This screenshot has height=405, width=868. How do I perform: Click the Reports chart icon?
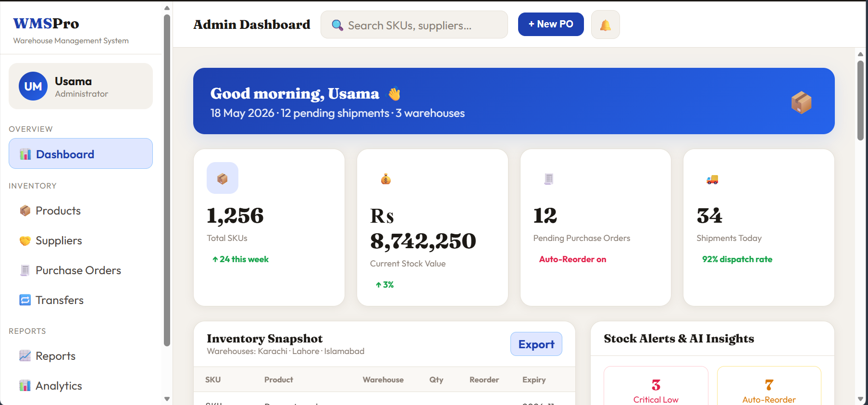pos(25,356)
